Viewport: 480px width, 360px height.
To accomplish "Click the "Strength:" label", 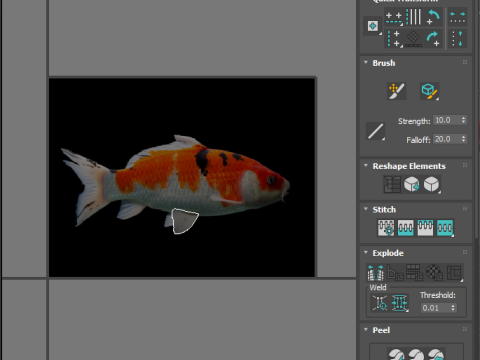I will coord(414,121).
